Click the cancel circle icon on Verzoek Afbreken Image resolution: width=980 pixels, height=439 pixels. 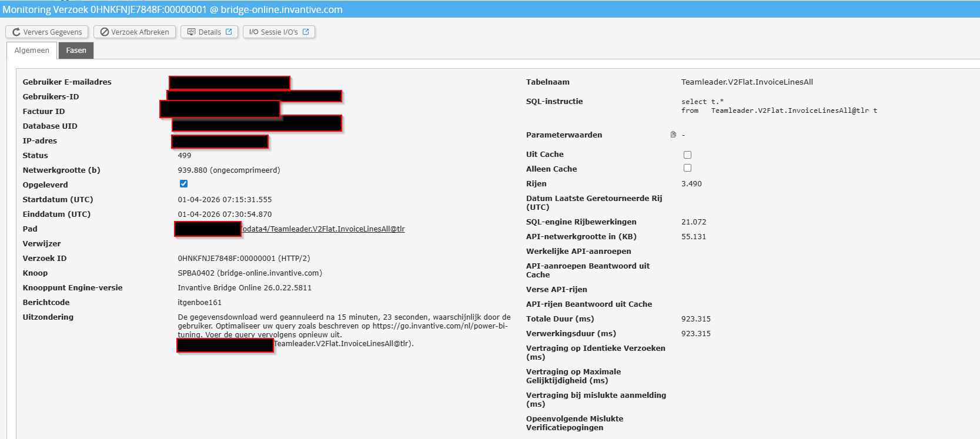105,32
